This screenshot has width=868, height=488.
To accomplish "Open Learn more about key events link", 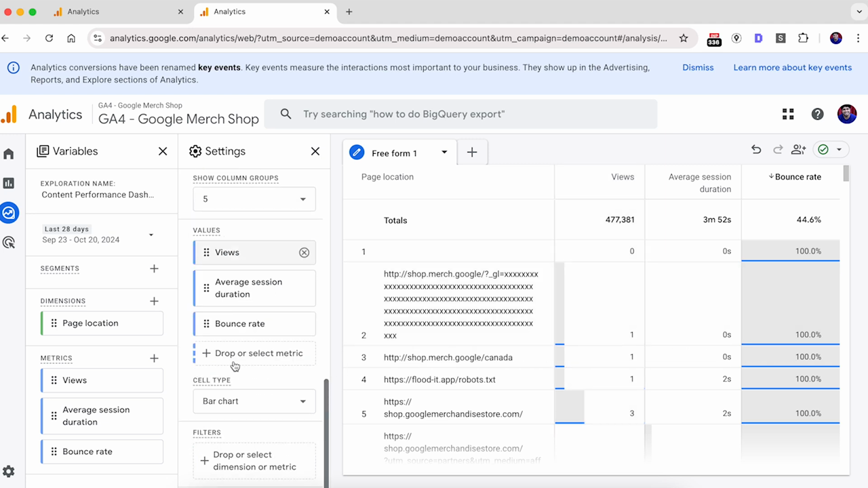I will point(793,68).
